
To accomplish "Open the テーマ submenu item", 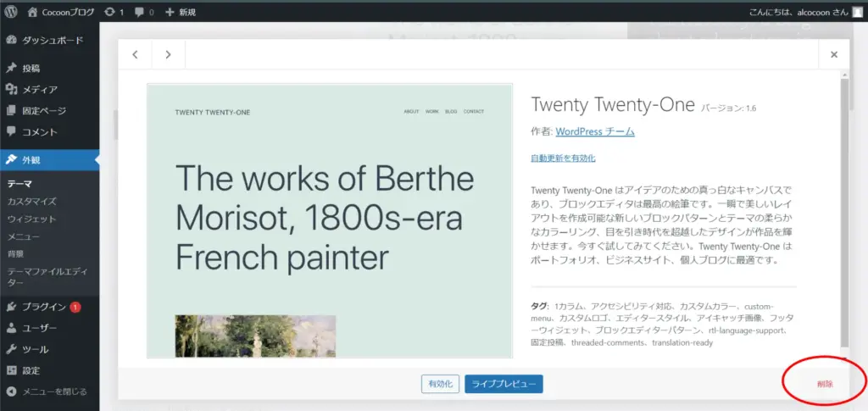I will tap(20, 184).
